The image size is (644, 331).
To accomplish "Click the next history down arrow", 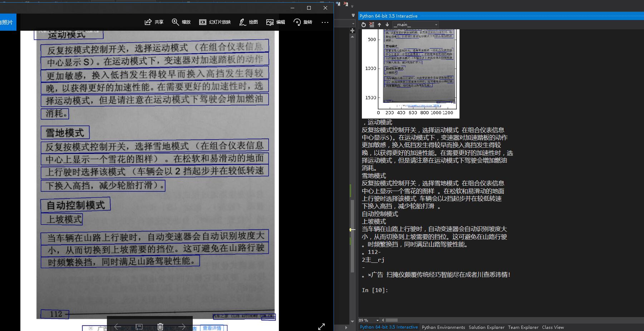I will [387, 25].
